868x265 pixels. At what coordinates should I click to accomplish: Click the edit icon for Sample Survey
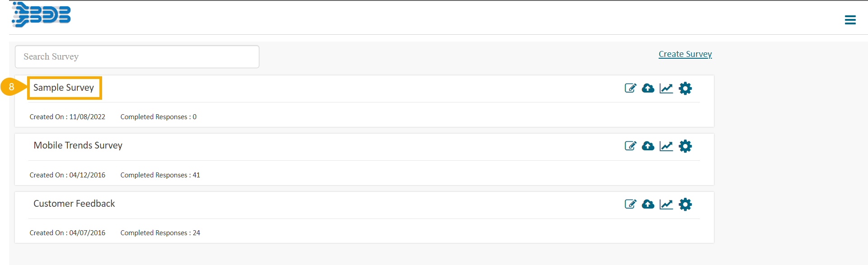[630, 88]
